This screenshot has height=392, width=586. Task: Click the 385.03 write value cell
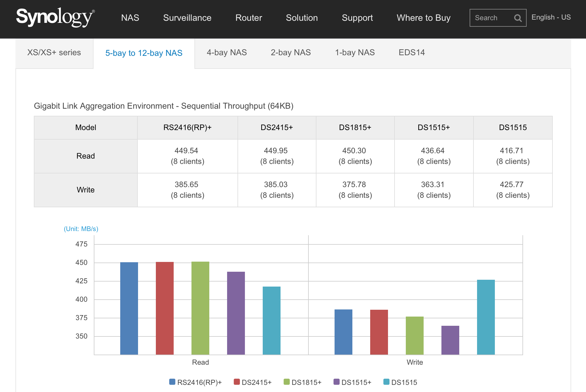pos(277,190)
